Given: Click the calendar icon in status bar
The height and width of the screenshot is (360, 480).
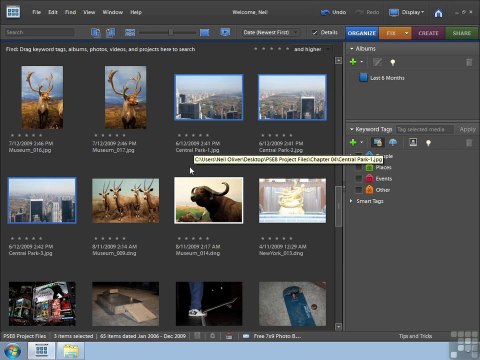Looking at the screenshot, I should coord(229,336).
